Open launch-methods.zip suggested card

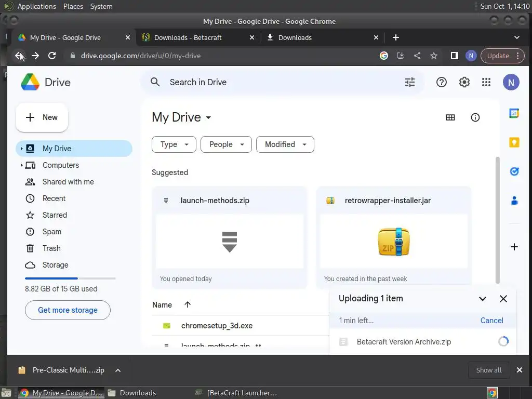tap(229, 237)
